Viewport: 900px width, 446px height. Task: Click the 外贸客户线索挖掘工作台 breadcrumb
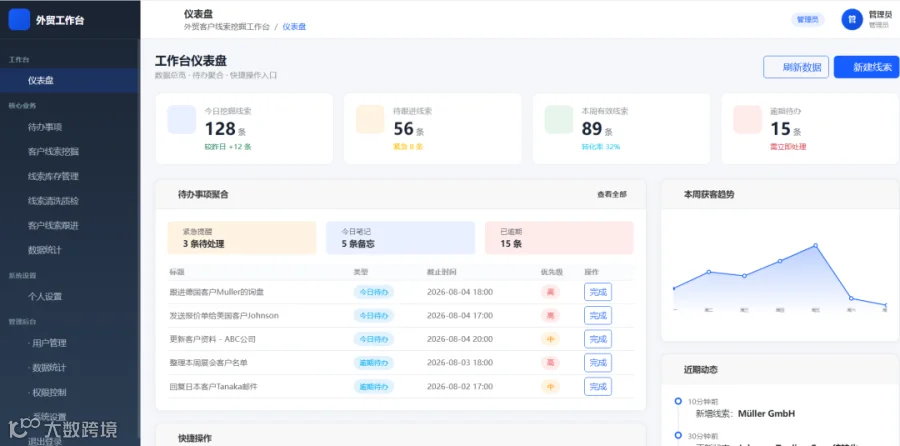227,27
